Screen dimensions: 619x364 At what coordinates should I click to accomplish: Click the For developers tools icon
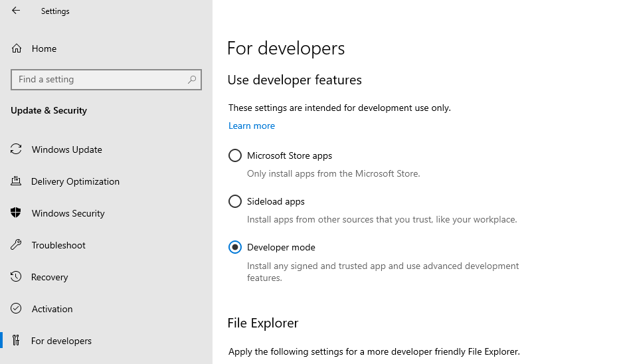[x=16, y=340]
